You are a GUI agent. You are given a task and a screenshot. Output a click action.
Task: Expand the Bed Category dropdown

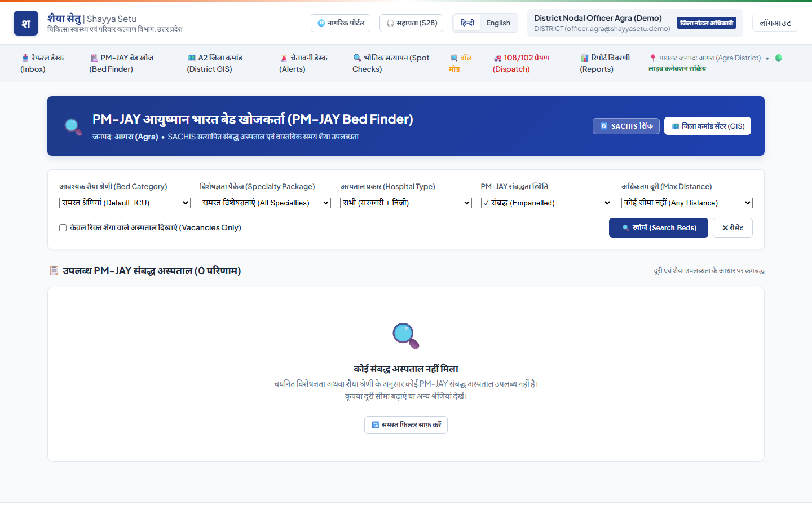tap(125, 203)
